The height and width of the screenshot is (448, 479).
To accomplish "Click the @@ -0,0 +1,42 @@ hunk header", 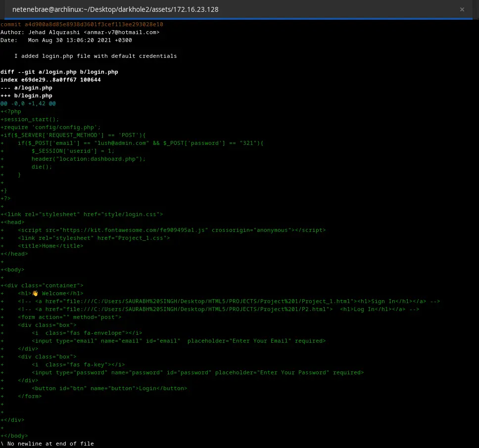I will point(28,103).
